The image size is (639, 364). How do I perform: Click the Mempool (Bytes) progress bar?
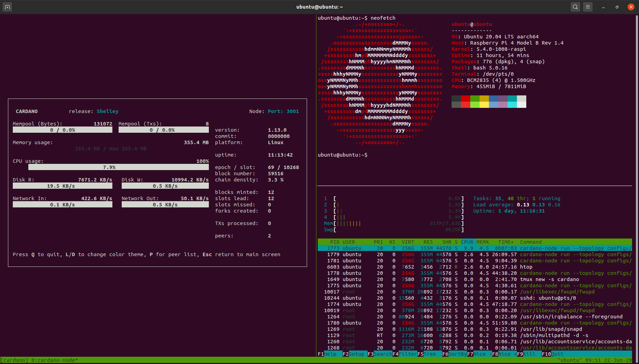(63, 130)
